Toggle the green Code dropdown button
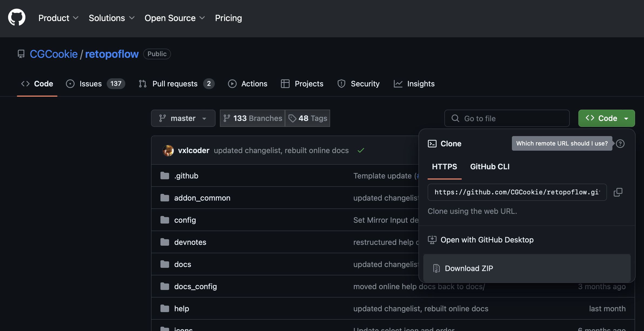 (606, 118)
